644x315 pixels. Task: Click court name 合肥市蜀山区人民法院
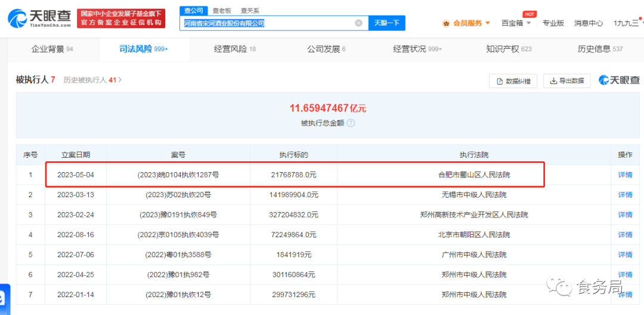[474, 175]
